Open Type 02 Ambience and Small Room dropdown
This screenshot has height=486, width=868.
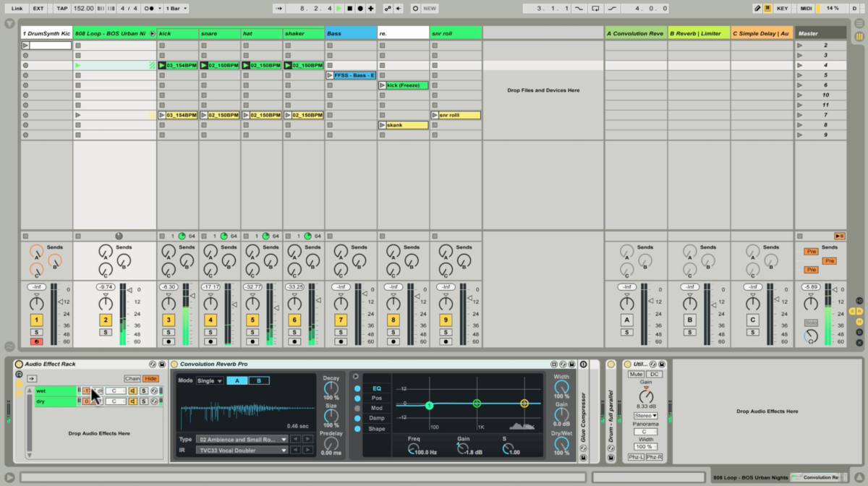pos(243,439)
